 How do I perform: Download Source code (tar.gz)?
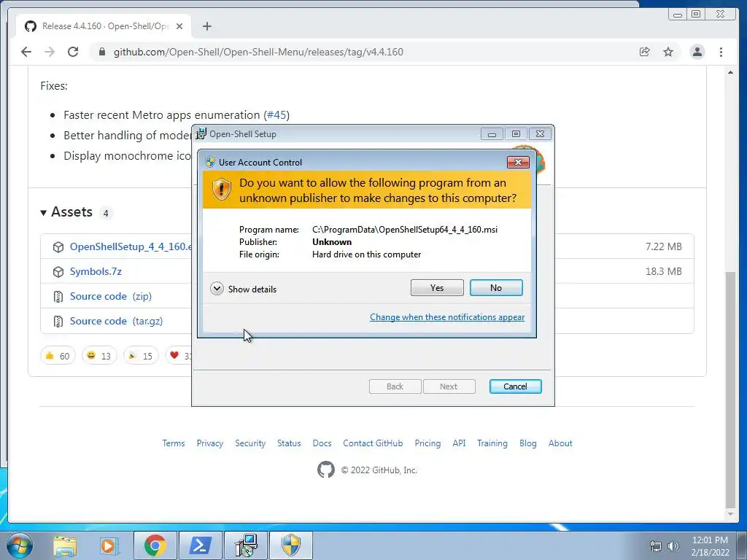pyautogui.click(x=116, y=321)
